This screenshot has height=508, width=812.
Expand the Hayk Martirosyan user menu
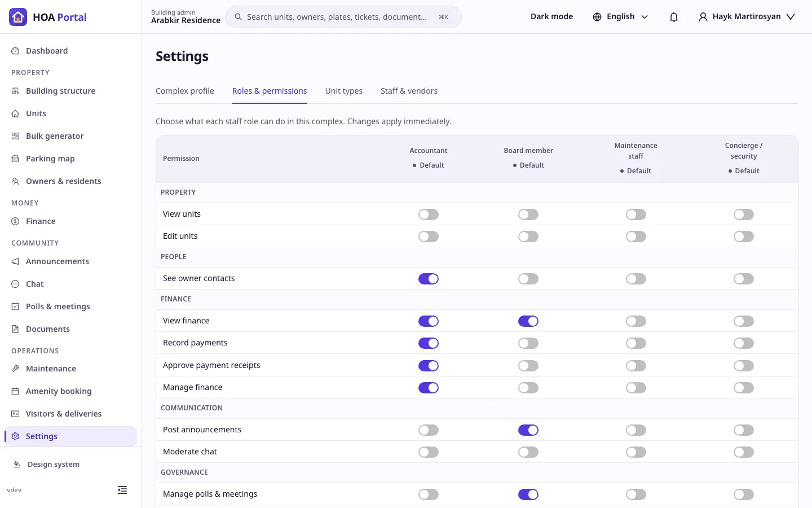pyautogui.click(x=747, y=17)
